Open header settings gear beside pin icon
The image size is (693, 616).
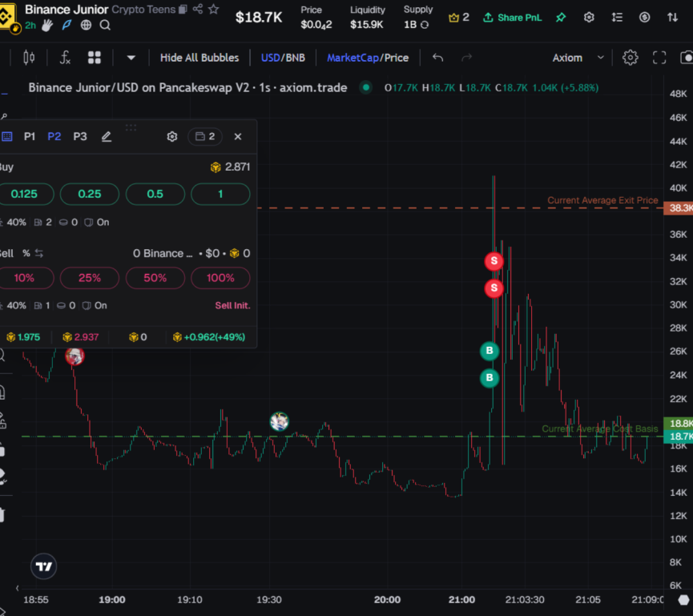tap(589, 18)
